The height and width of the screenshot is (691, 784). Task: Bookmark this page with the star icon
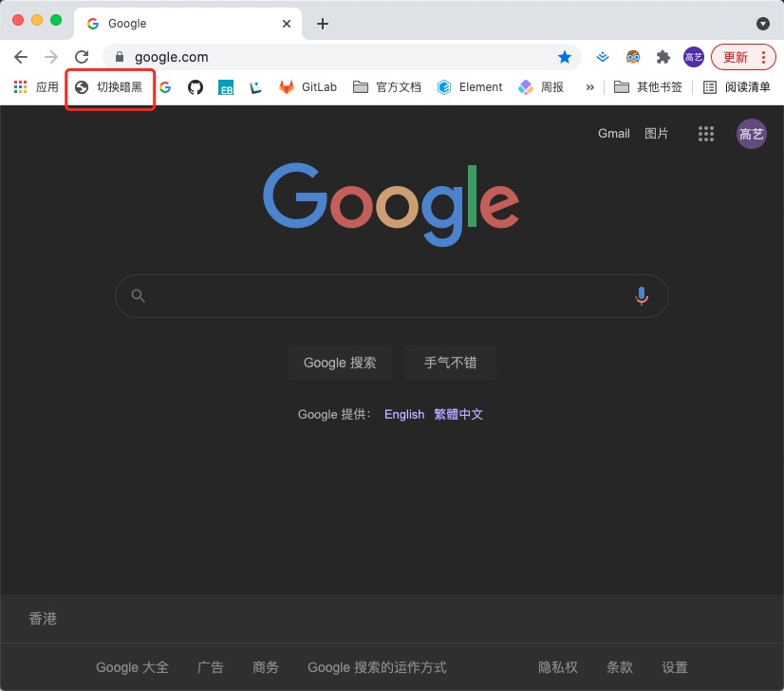tap(565, 57)
